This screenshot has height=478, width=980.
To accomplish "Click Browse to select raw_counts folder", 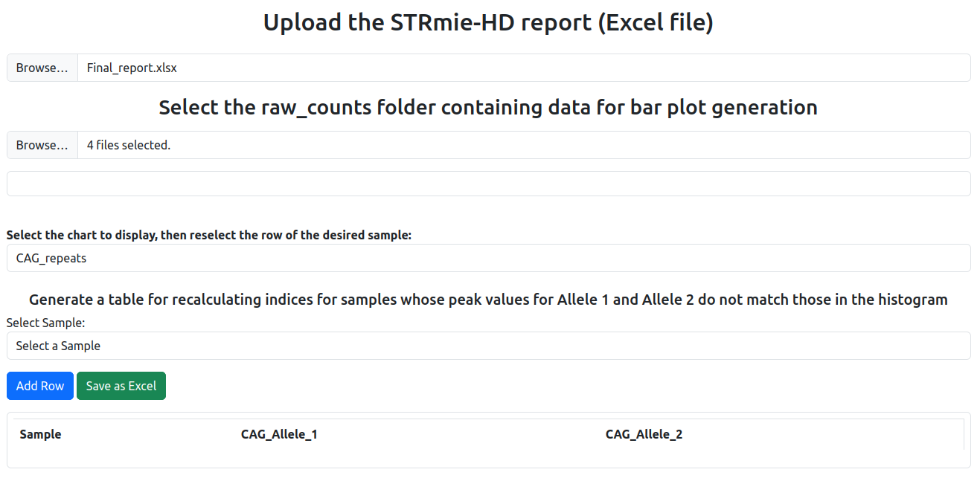I will pyautogui.click(x=41, y=145).
